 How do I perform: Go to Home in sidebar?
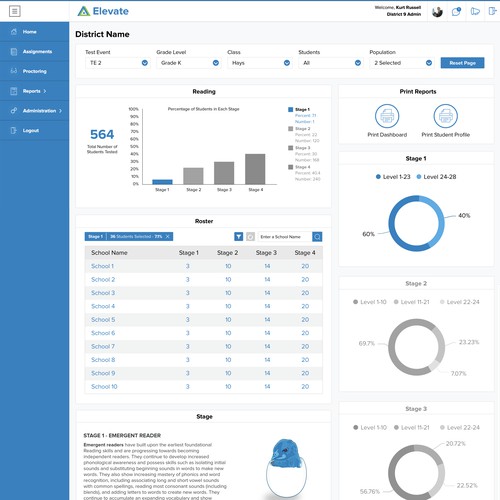click(x=35, y=32)
